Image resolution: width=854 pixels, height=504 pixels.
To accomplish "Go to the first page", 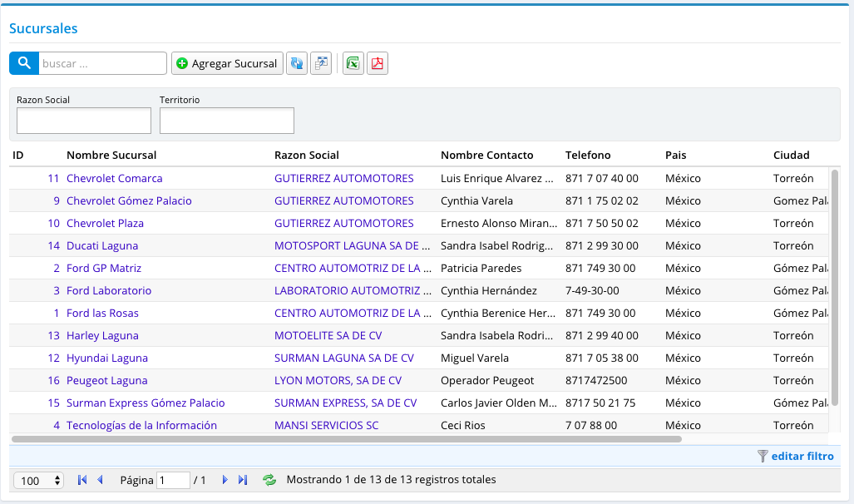I will (82, 480).
